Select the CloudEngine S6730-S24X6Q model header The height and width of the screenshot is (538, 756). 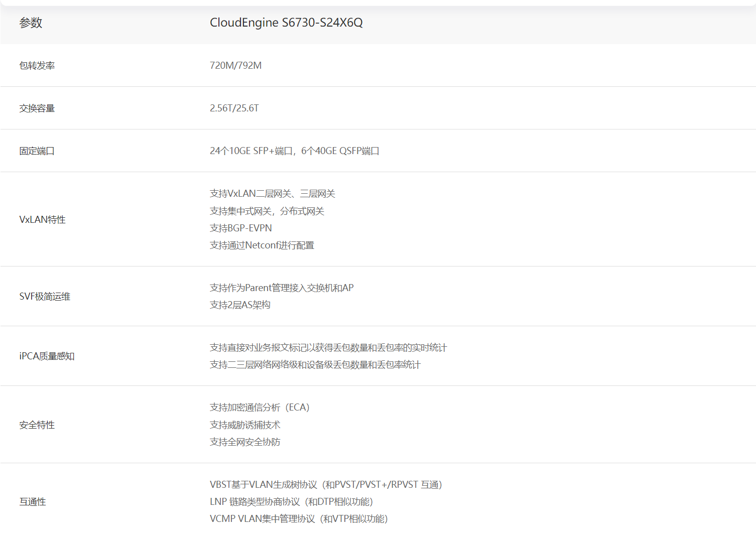point(286,23)
